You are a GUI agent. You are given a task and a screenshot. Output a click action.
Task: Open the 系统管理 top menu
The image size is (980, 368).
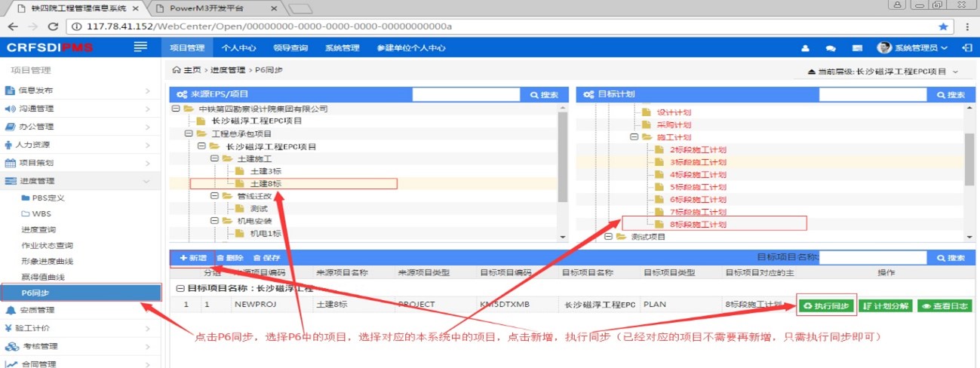(342, 48)
